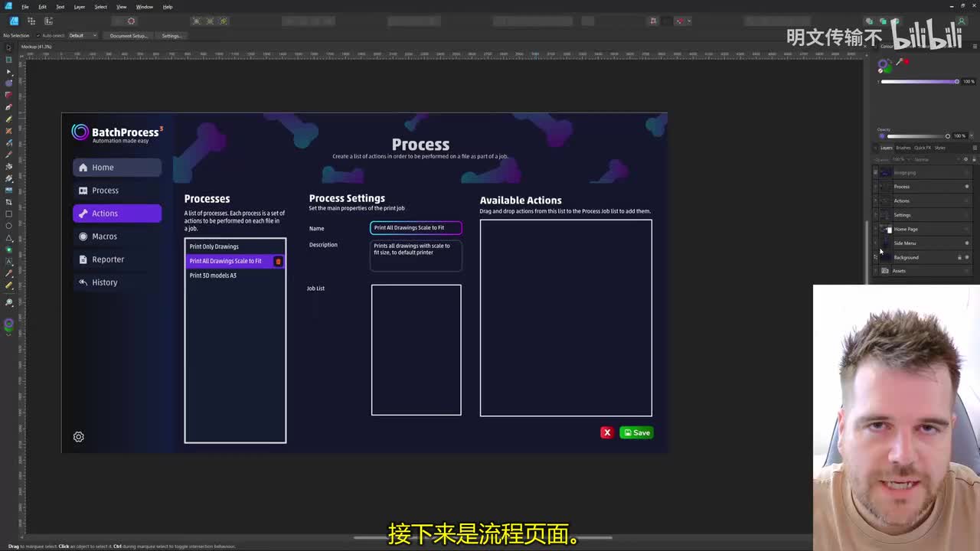This screenshot has height=551, width=980.
Task: Click the red X cancel button
Action: coord(607,432)
